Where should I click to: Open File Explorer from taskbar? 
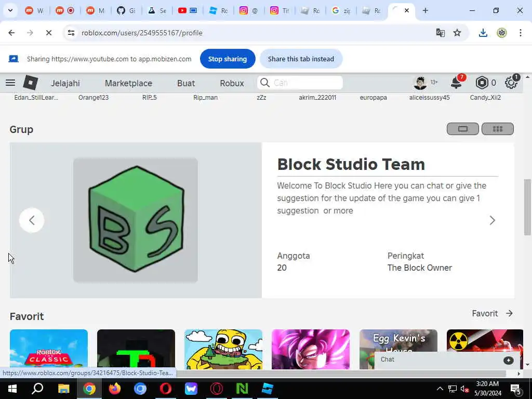(x=63, y=389)
